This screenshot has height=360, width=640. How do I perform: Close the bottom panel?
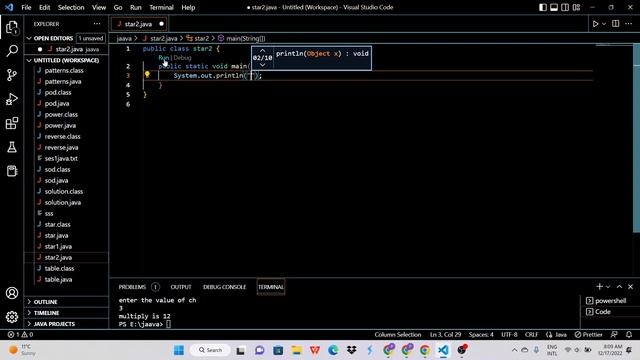click(x=630, y=287)
